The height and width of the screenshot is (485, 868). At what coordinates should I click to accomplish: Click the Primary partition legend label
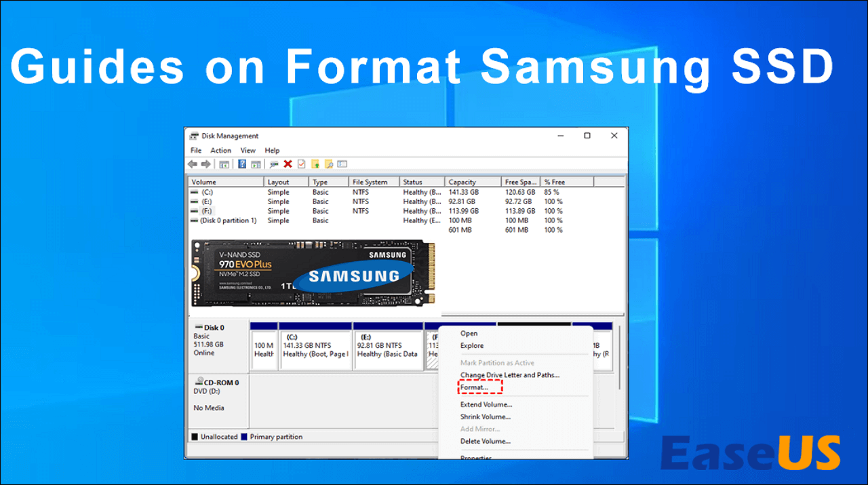point(276,437)
